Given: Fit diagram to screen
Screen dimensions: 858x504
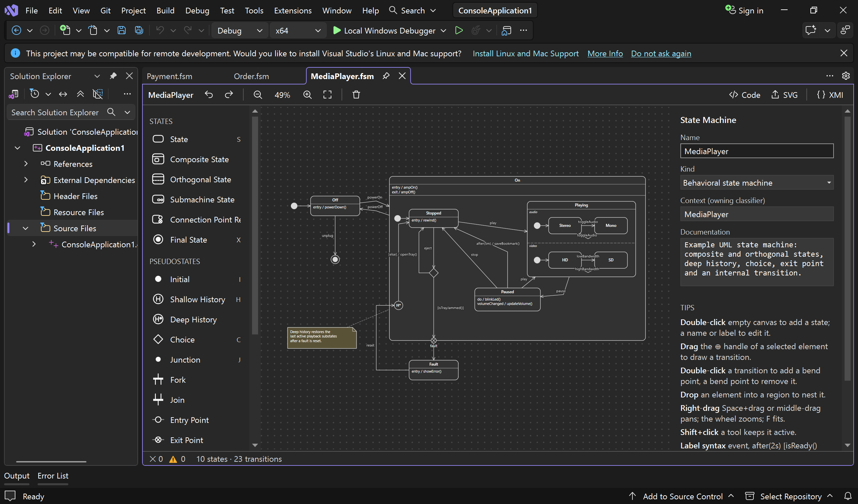Looking at the screenshot, I should [x=327, y=95].
